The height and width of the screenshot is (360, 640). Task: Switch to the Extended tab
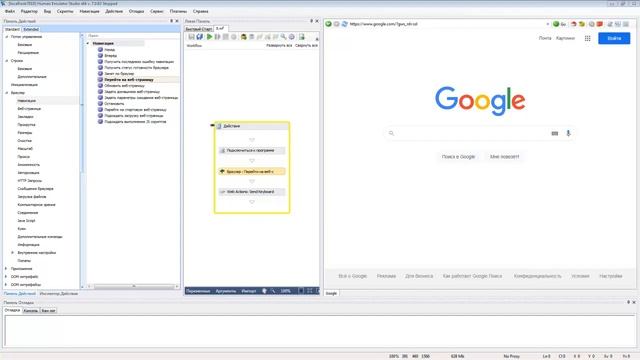(x=31, y=29)
